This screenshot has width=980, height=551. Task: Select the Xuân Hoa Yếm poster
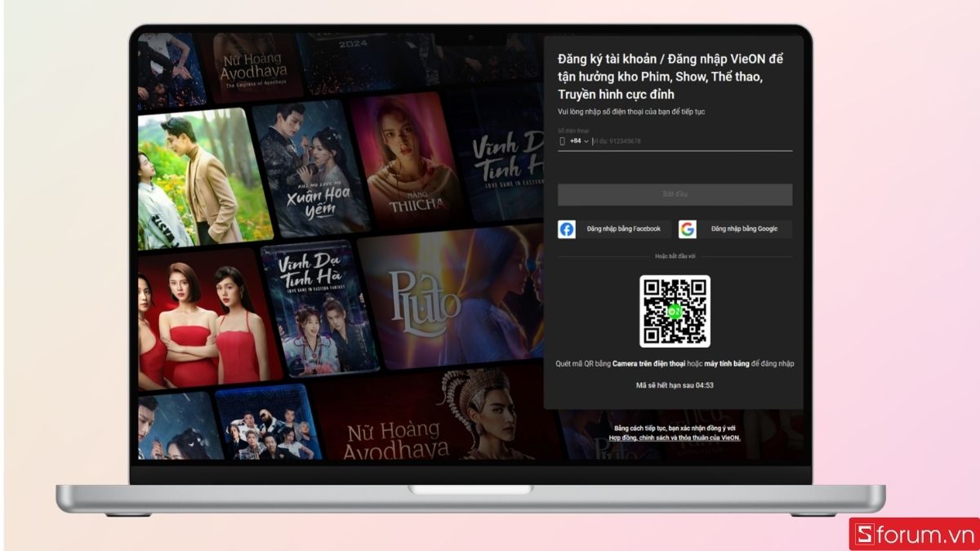(312, 167)
